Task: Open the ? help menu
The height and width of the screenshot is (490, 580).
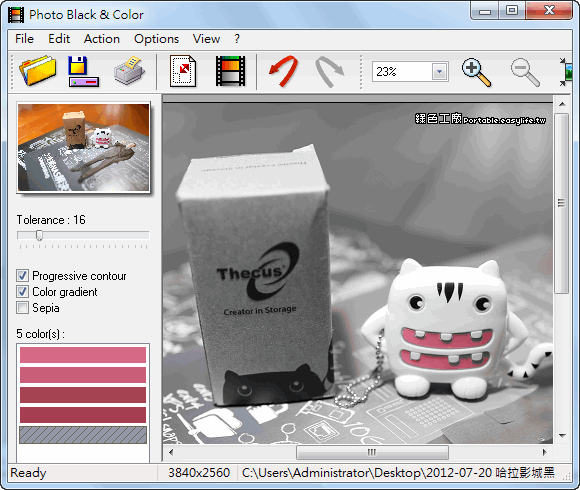Action: pos(237,39)
